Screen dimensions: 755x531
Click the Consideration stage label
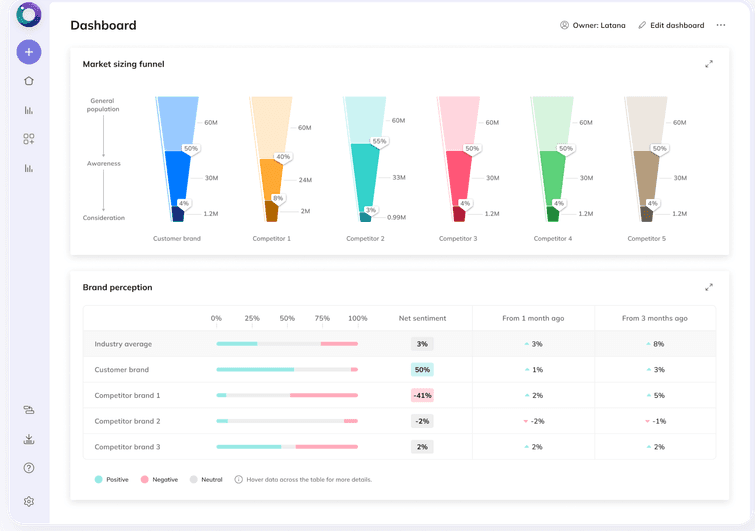pos(104,218)
